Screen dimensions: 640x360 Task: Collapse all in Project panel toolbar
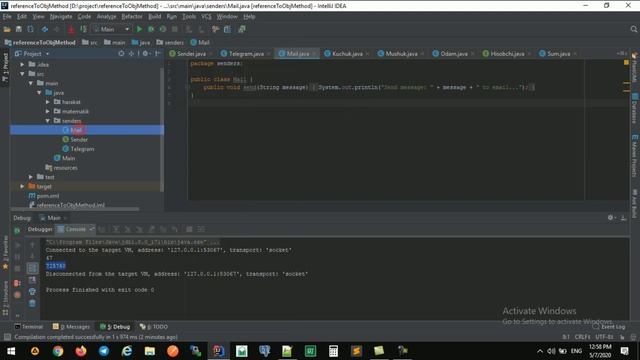point(131,53)
